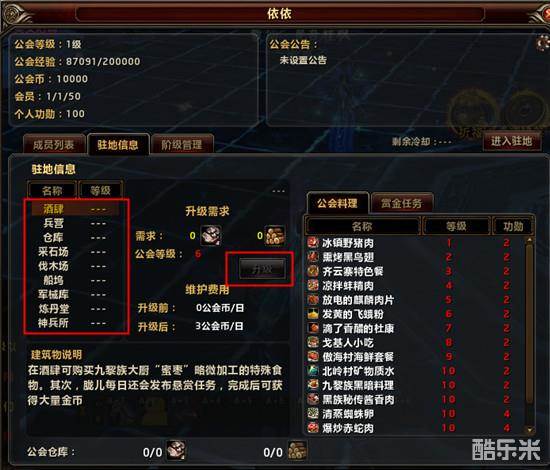Select the 北岭村矿物质水 dish icon
This screenshot has height=470, width=550.
point(313,371)
